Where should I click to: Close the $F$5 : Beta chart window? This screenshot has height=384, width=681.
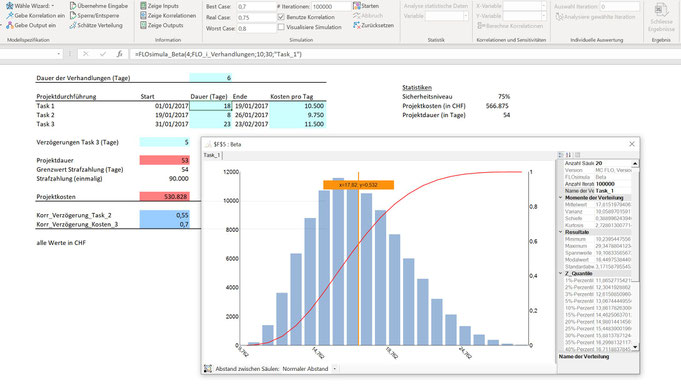pyautogui.click(x=632, y=144)
